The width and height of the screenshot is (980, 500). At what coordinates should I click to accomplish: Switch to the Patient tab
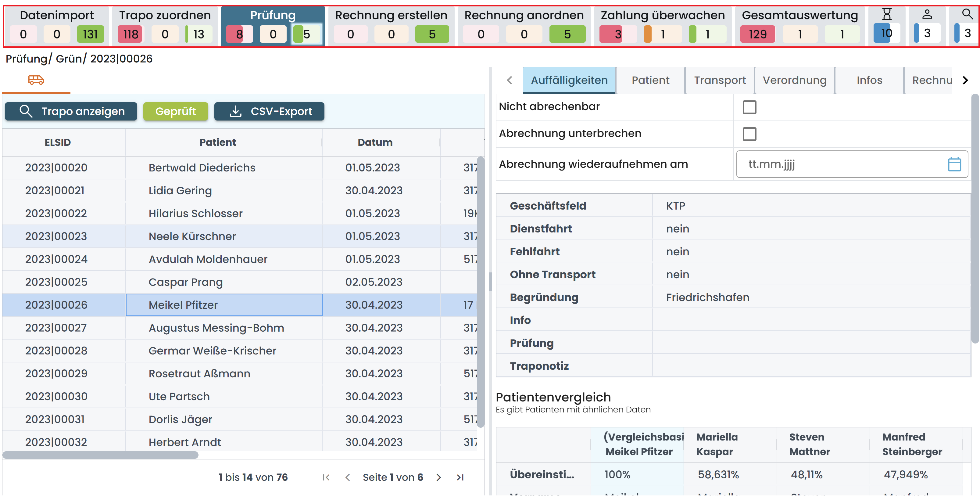pos(651,80)
